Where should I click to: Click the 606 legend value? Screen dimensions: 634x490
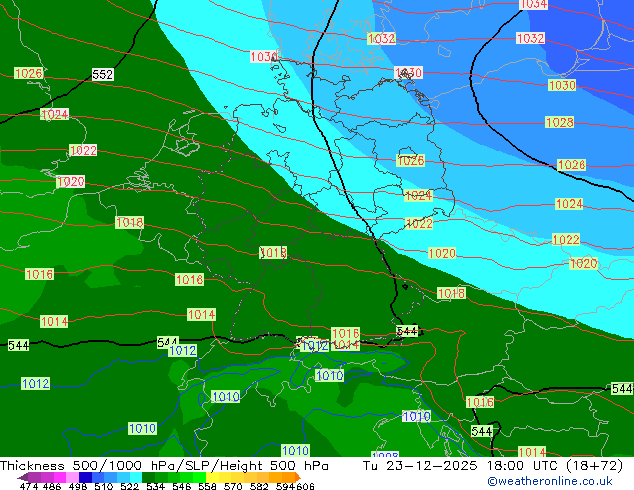(x=305, y=486)
